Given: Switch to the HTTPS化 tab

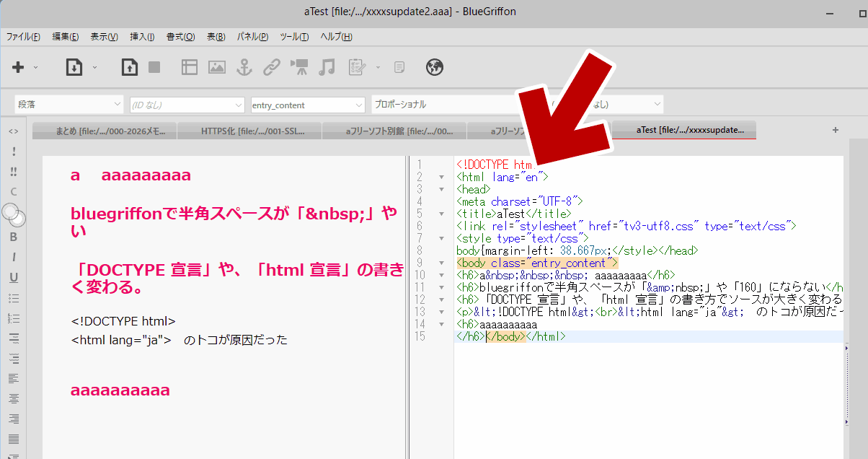Looking at the screenshot, I should point(249,131).
